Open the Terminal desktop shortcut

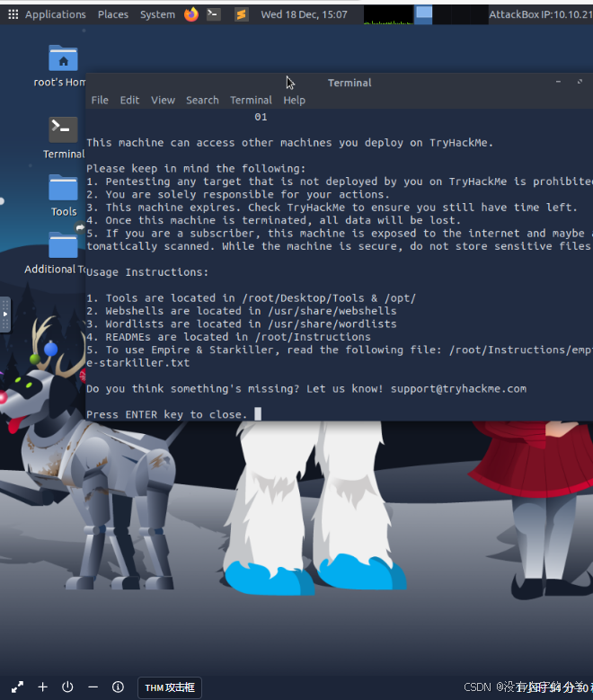(x=63, y=138)
